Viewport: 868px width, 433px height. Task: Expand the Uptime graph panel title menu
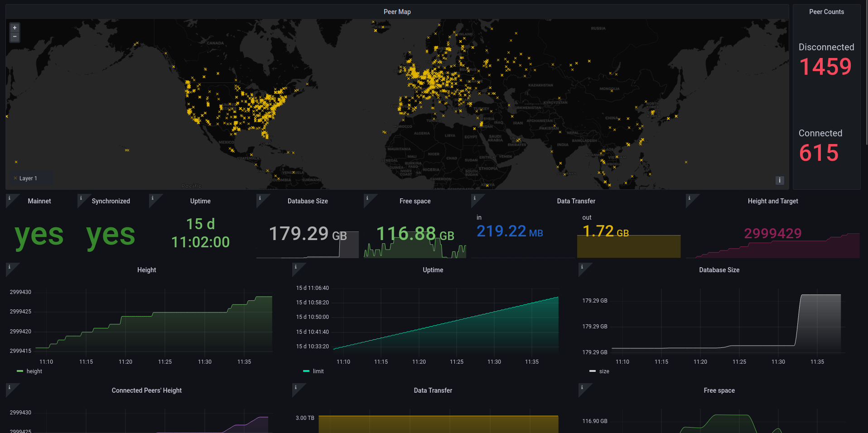tap(433, 270)
